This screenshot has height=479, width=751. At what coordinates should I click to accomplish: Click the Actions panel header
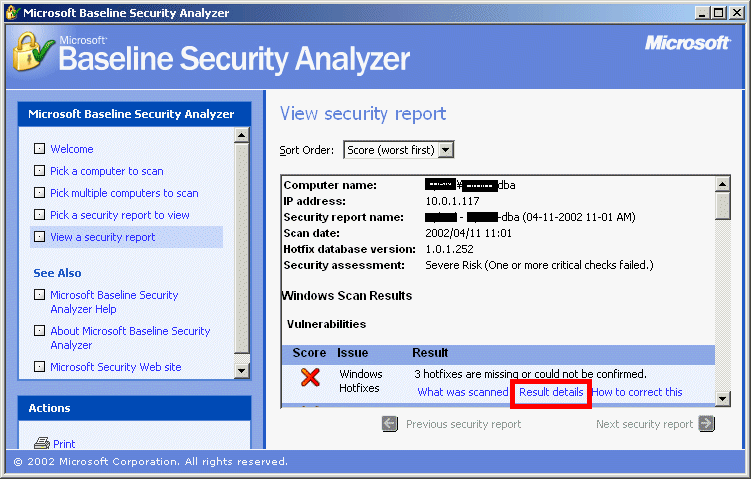click(x=135, y=408)
